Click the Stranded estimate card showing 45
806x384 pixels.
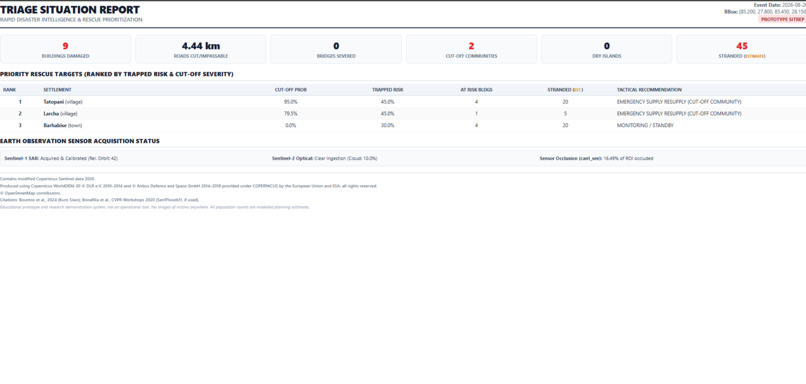point(741,49)
